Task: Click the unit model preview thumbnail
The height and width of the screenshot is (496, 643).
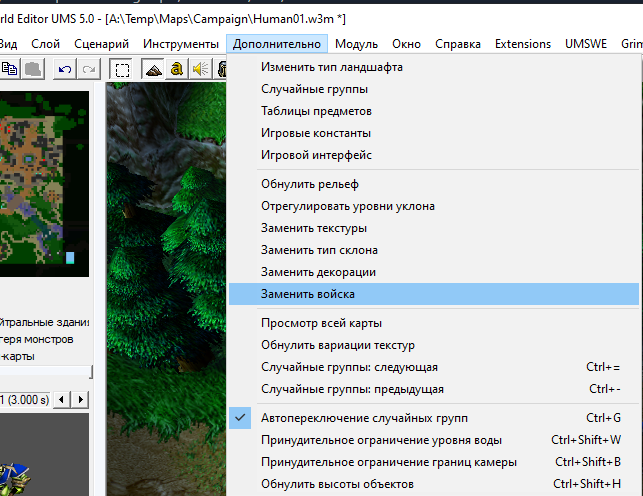Action: click(x=44, y=454)
